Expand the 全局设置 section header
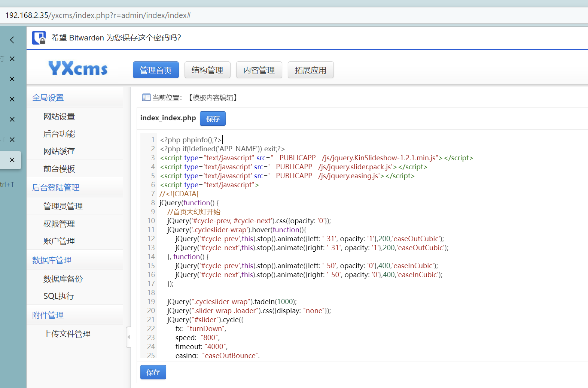588x388 pixels. 75,98
